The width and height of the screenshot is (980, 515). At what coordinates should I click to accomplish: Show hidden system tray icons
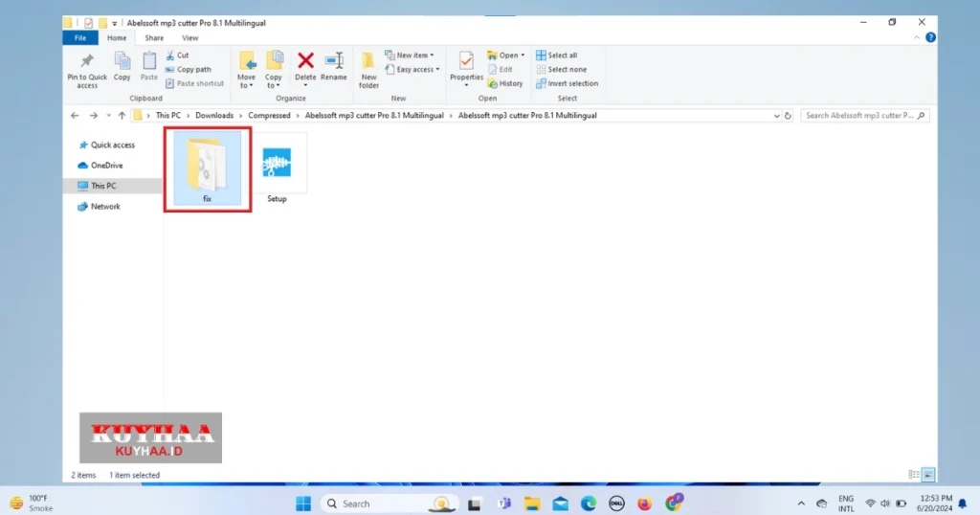801,504
